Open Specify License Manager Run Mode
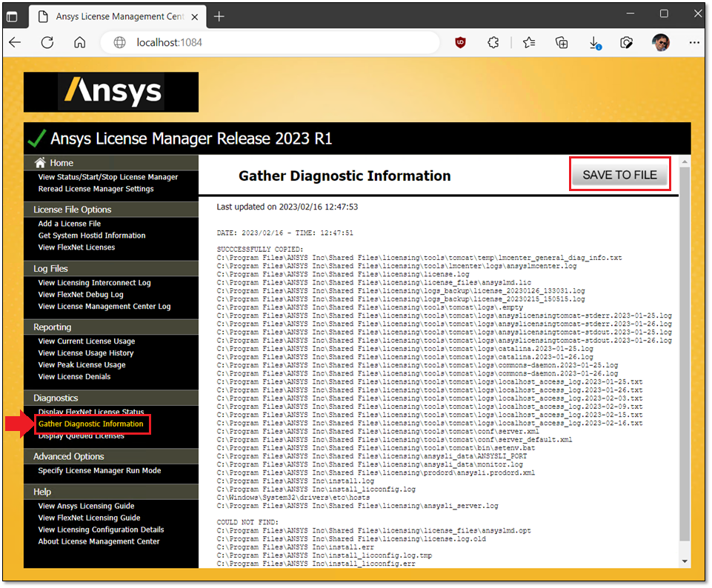The width and height of the screenshot is (712, 588). point(99,470)
